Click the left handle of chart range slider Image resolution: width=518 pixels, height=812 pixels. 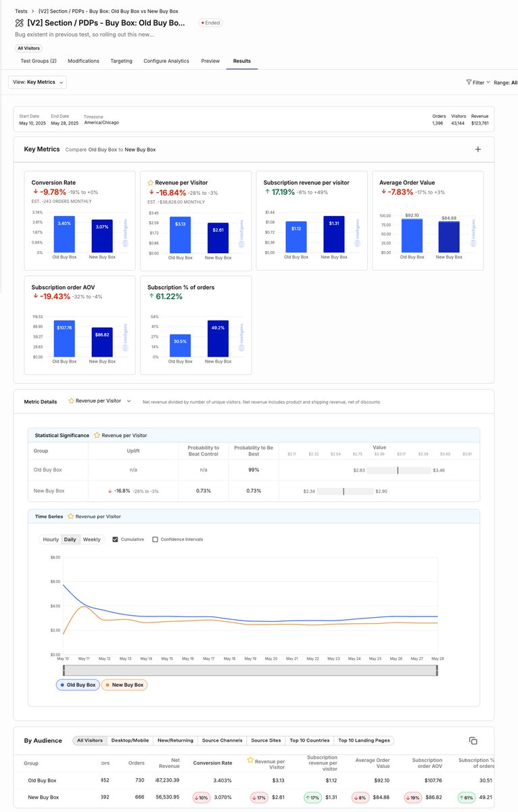64,670
